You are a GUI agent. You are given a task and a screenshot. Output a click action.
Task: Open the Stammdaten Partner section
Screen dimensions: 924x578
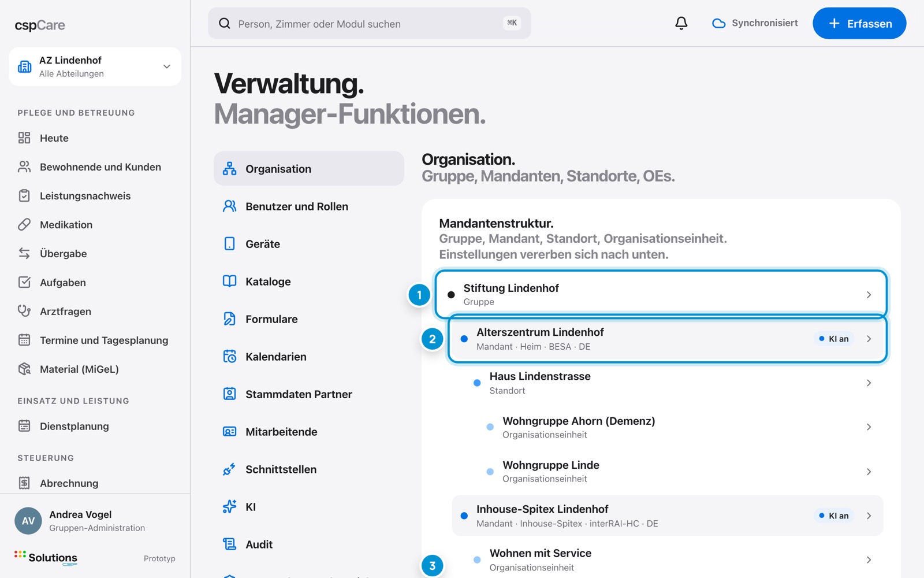click(309, 394)
